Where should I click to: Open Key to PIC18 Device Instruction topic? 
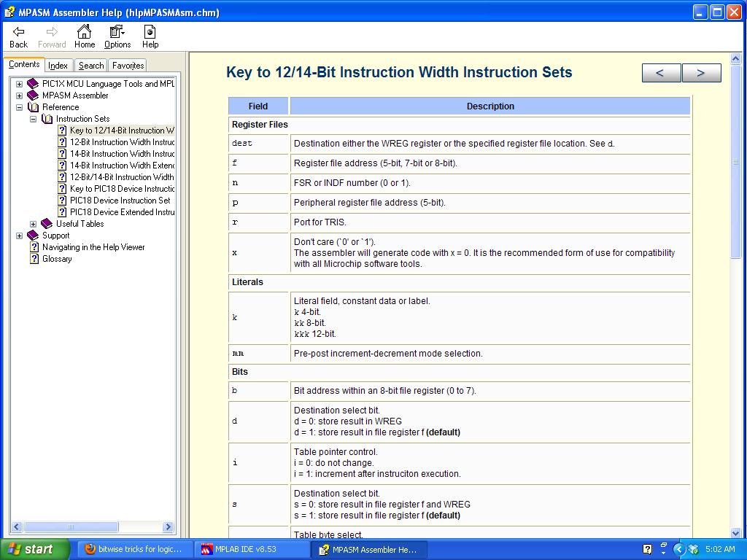[122, 189]
